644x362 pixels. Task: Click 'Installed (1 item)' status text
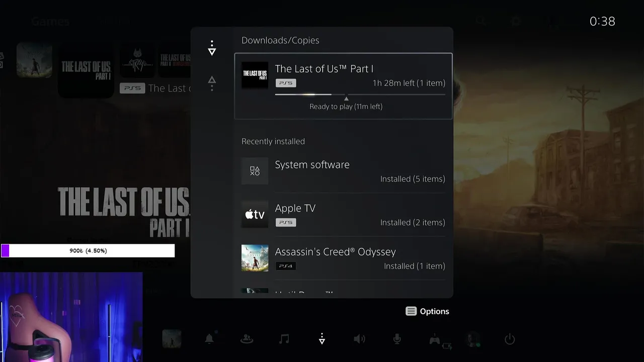tap(415, 266)
